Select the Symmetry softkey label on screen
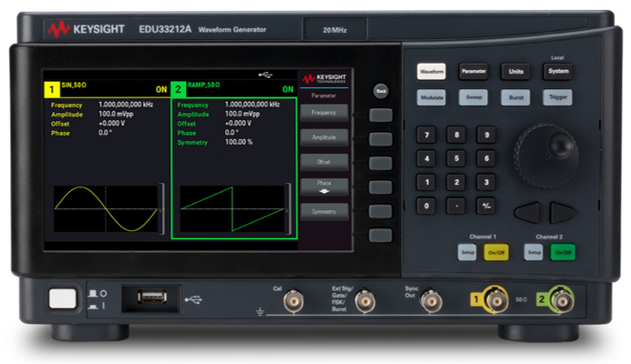This screenshot has width=631, height=364. (324, 211)
